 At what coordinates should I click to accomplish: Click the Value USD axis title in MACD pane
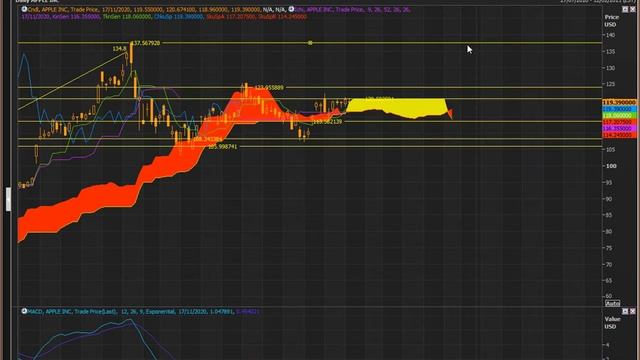pyautogui.click(x=612, y=323)
